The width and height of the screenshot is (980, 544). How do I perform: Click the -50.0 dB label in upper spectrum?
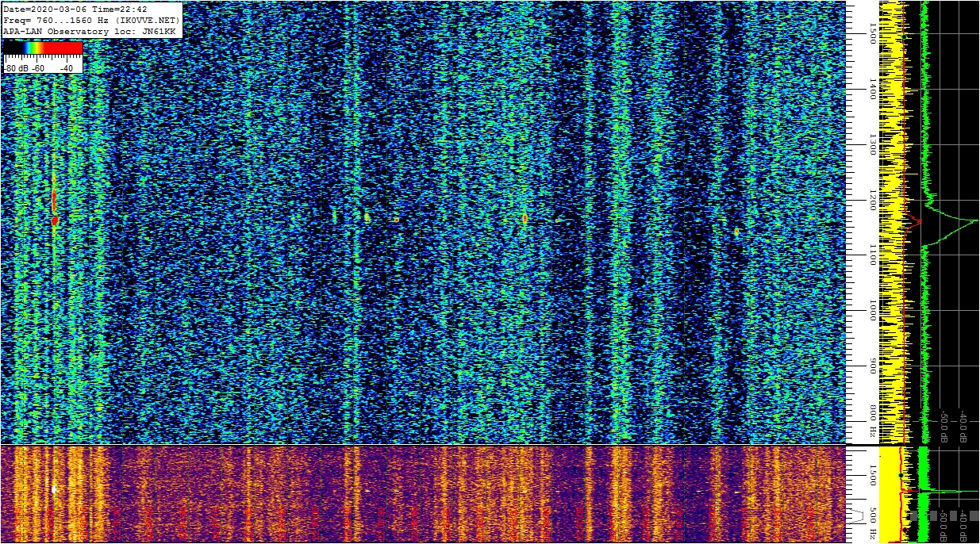944,426
